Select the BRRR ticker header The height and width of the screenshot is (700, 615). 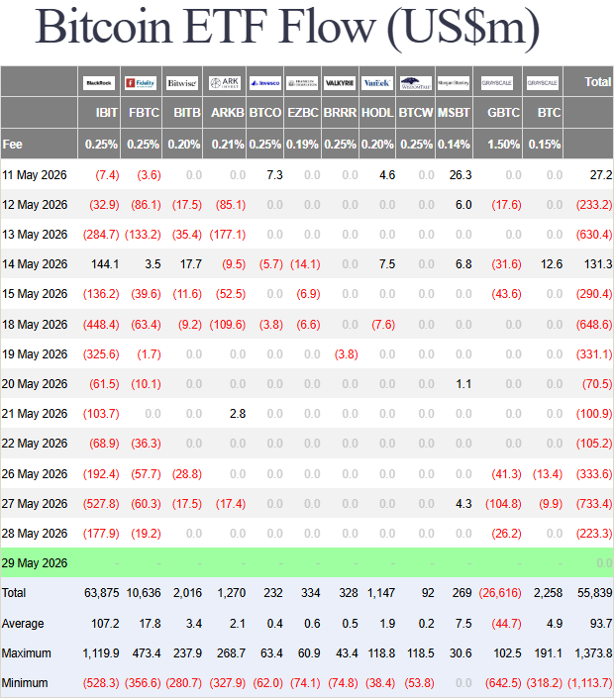(x=340, y=113)
